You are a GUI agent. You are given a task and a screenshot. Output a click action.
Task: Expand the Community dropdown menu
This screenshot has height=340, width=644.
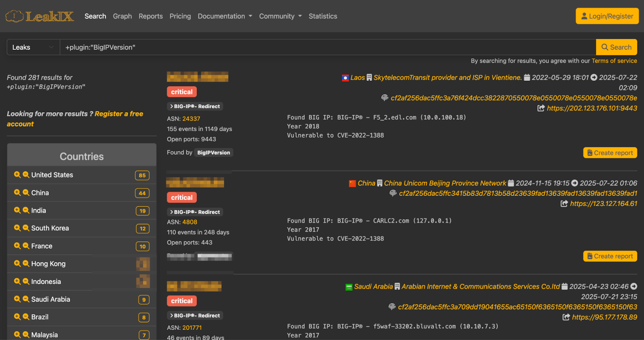tap(280, 16)
